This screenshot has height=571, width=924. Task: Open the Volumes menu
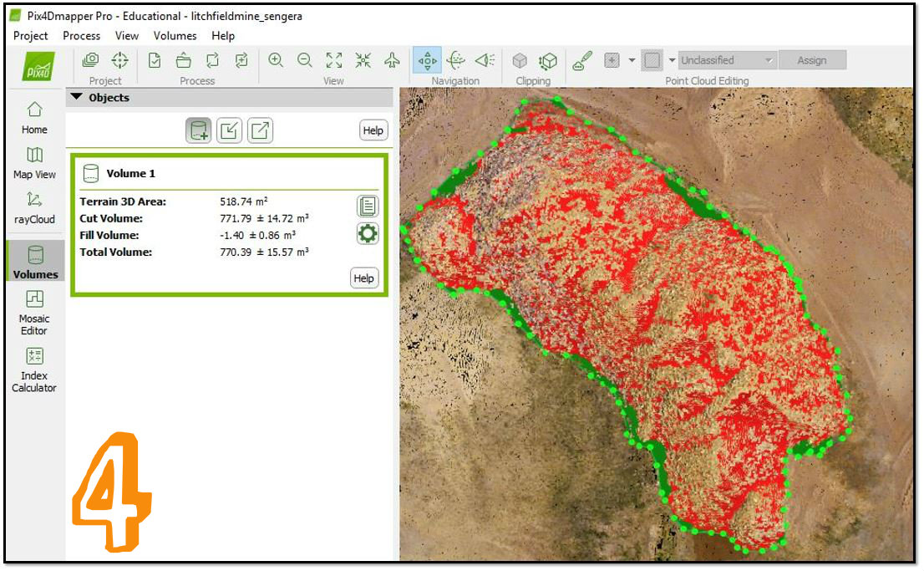175,36
